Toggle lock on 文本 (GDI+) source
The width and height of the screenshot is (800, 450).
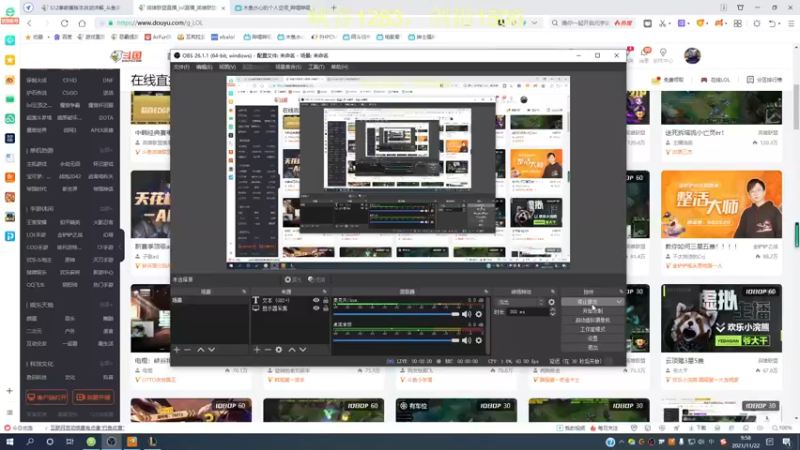(x=326, y=301)
